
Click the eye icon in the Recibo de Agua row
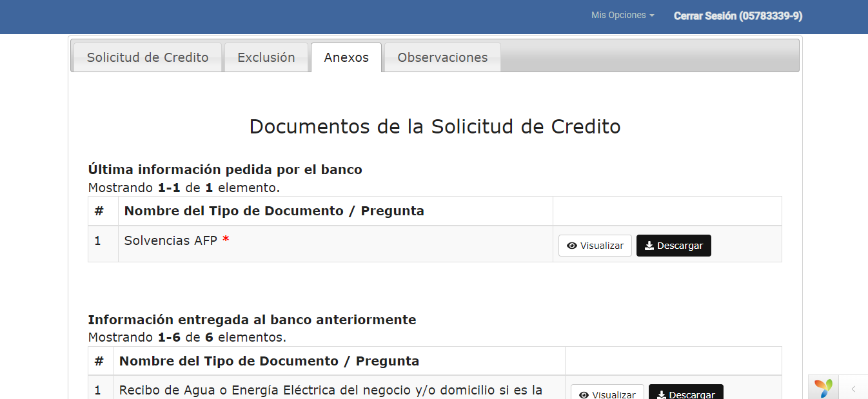tap(584, 394)
